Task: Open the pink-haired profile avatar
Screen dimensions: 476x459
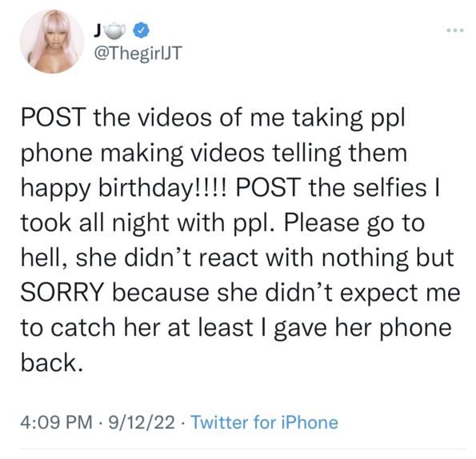Action: (x=52, y=42)
